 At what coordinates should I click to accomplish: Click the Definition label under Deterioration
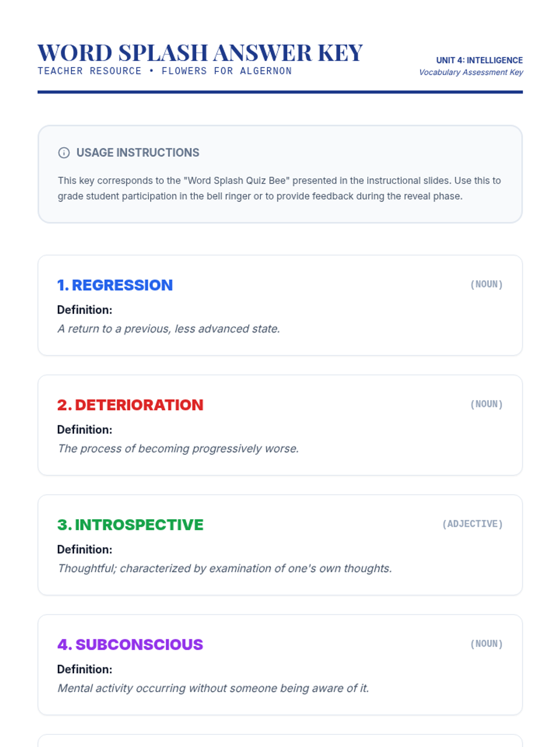pyautogui.click(x=84, y=430)
